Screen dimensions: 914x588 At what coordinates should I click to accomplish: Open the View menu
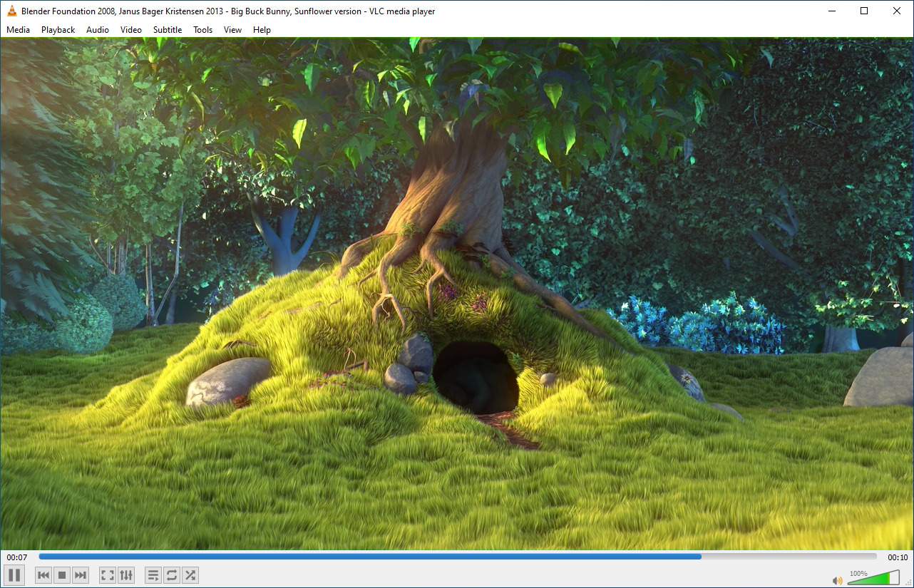[x=232, y=29]
